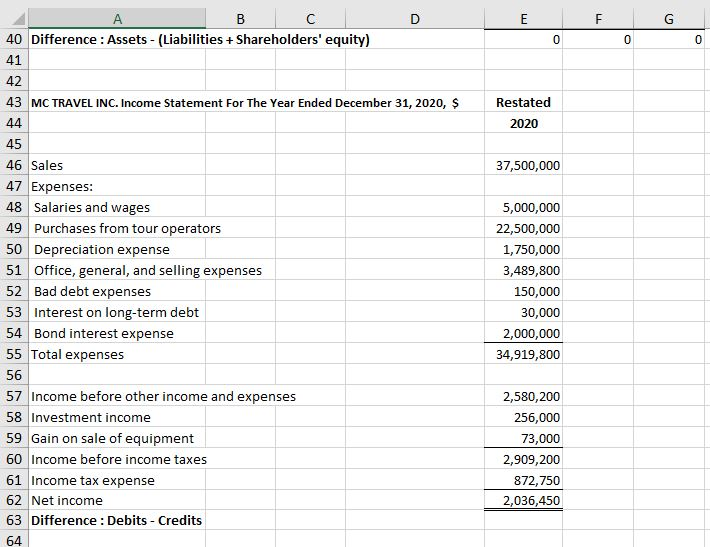
Task: Click 'Purchases from tour operators' label
Action: coord(127,229)
